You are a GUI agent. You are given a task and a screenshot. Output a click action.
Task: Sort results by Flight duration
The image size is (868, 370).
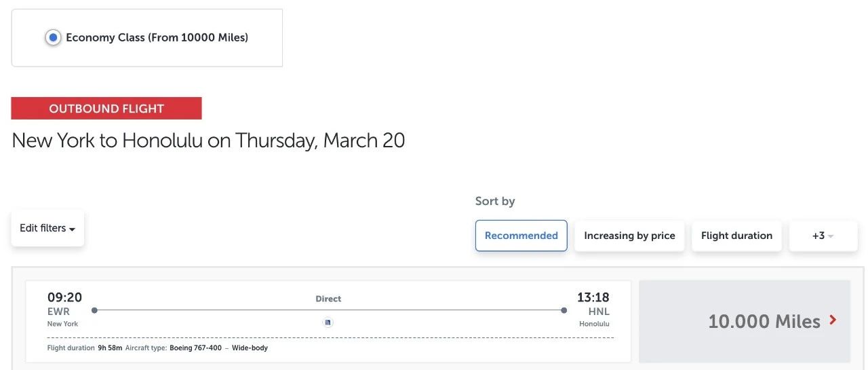pos(736,236)
